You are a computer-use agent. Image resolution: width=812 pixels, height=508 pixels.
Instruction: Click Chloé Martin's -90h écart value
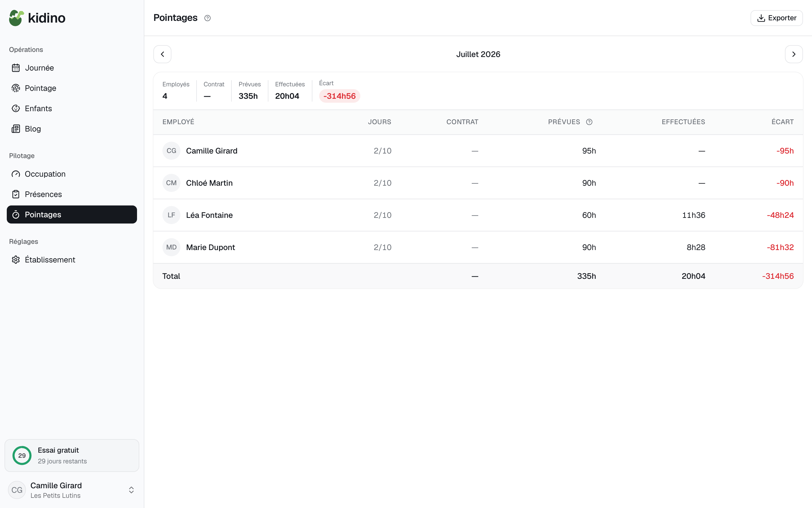[x=785, y=183]
